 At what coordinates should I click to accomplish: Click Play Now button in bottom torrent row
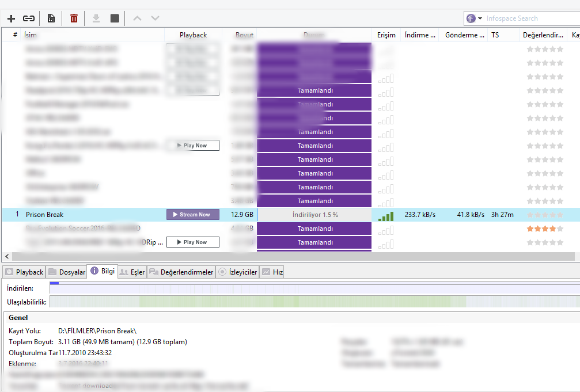pyautogui.click(x=193, y=242)
